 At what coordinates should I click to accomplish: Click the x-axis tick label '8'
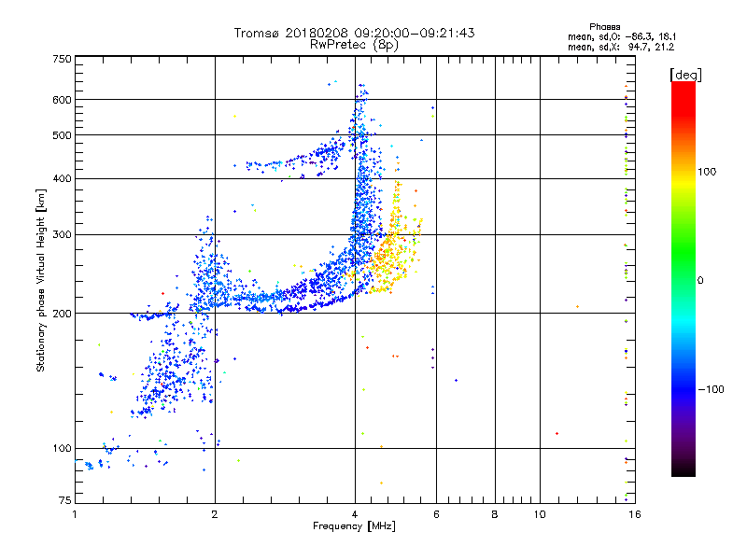click(x=495, y=514)
